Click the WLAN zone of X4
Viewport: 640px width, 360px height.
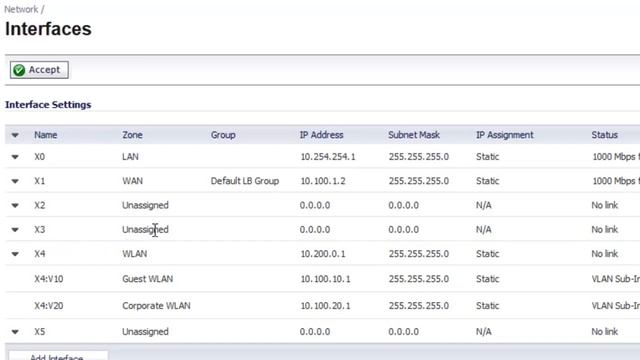135,254
